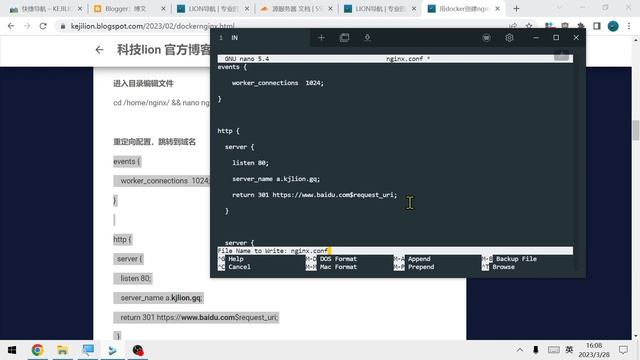Open a new Chrome tab
The height and width of the screenshot is (360, 640).
click(516, 8)
